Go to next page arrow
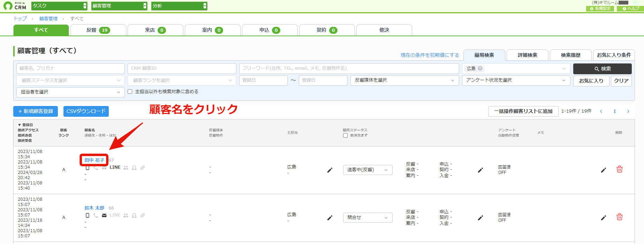The height and width of the screenshot is (244, 644). (x=628, y=111)
